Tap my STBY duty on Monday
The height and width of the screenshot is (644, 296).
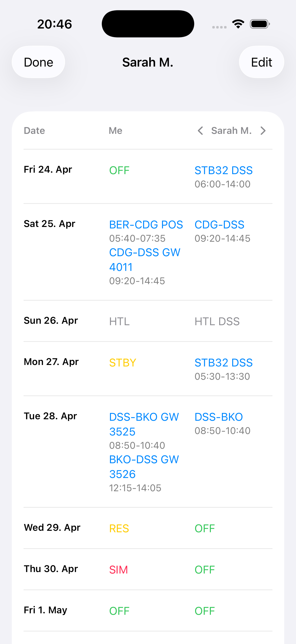(123, 363)
